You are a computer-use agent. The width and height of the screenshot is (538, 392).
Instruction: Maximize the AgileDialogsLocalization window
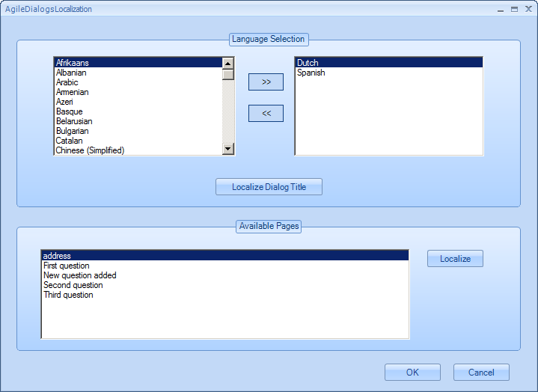pyautogui.click(x=514, y=10)
